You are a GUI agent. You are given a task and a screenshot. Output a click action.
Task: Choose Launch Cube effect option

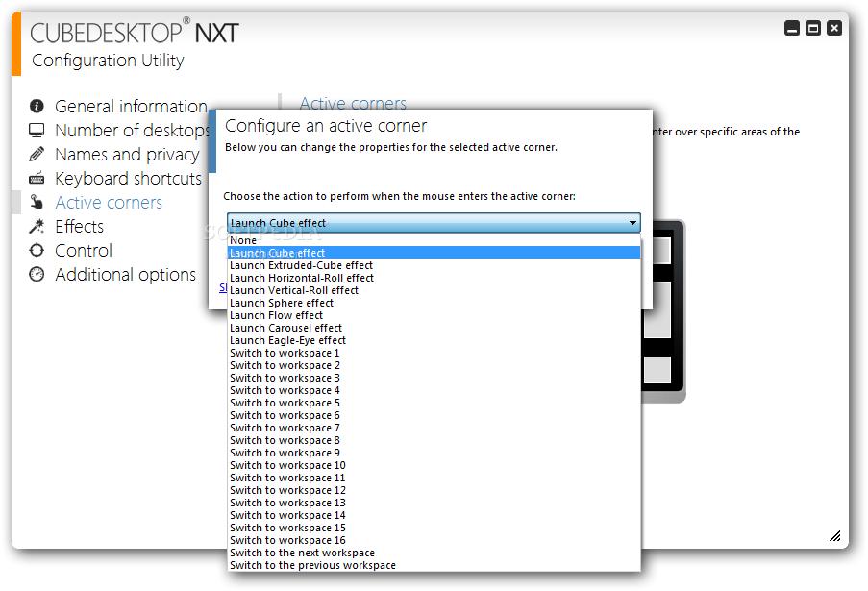tap(434, 253)
